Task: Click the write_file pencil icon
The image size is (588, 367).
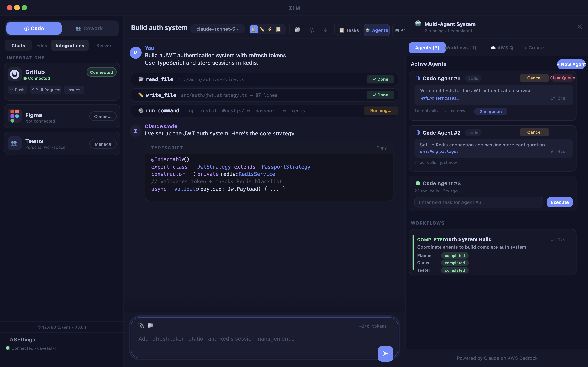Action: pyautogui.click(x=141, y=95)
